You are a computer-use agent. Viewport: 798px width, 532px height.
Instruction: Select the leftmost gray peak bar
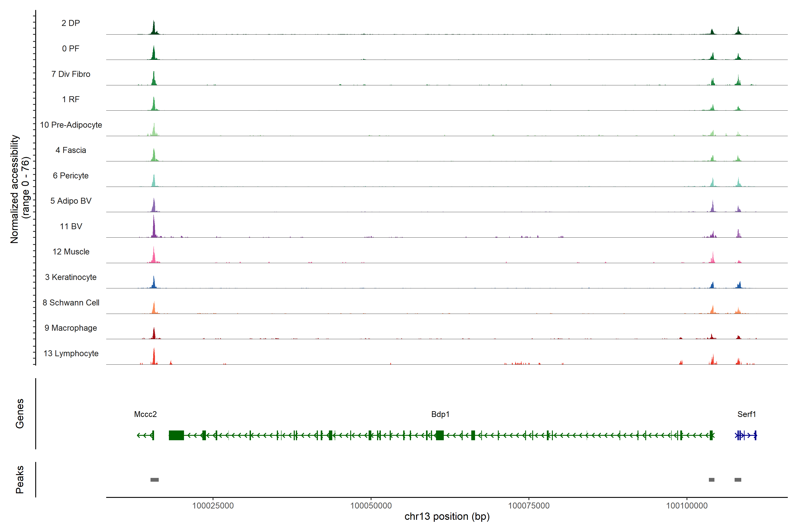point(154,480)
